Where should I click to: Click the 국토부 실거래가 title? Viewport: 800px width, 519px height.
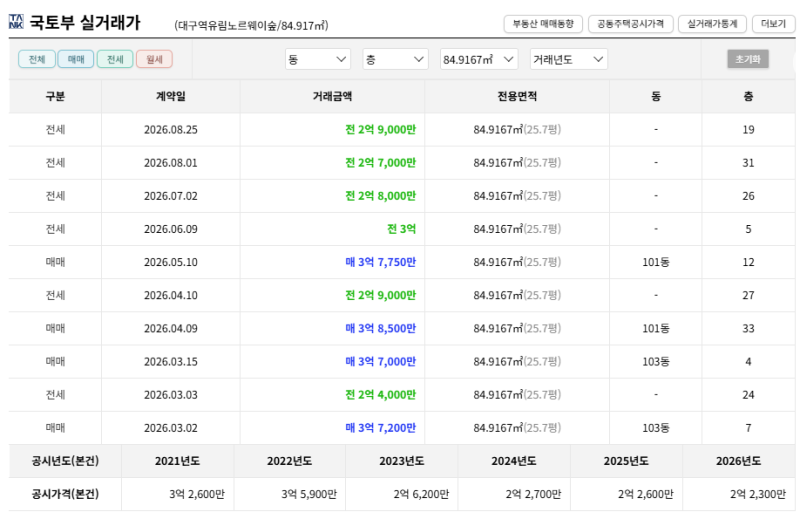point(85,22)
